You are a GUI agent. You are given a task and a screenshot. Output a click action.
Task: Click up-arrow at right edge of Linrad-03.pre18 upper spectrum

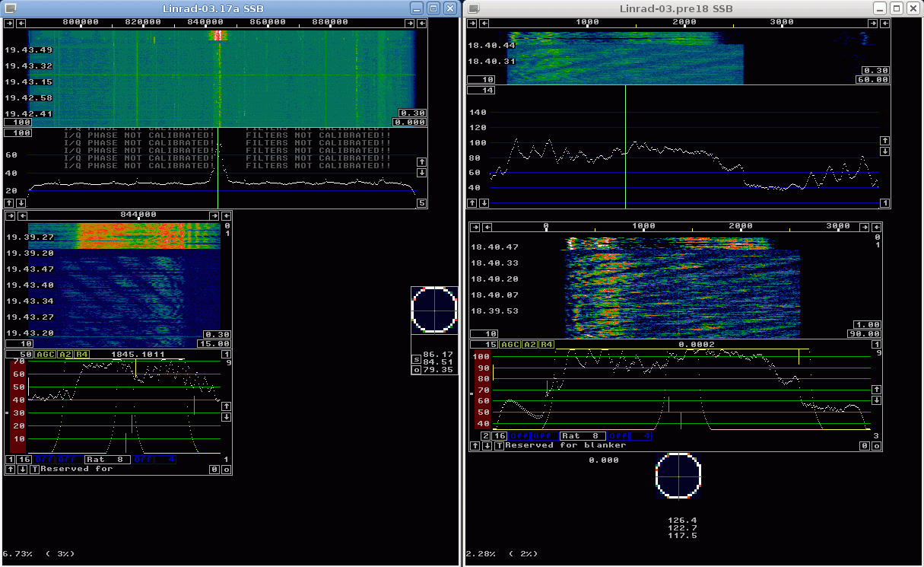pos(884,141)
